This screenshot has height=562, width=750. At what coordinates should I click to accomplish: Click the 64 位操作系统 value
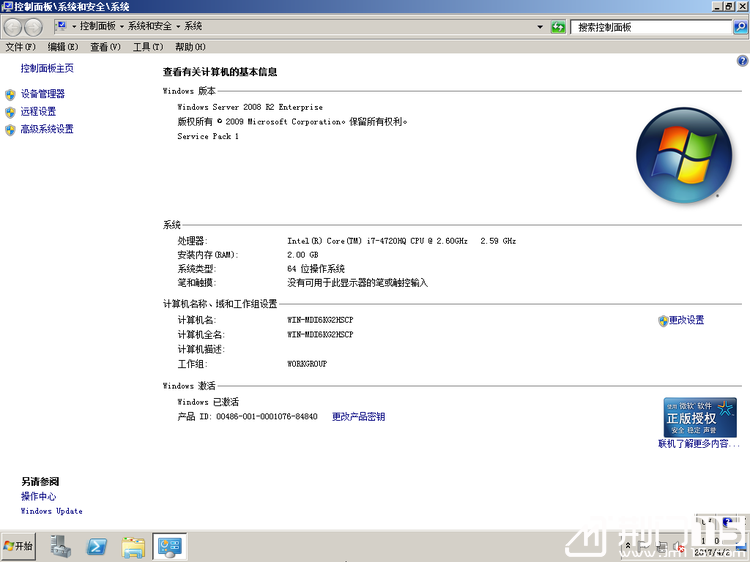316,269
